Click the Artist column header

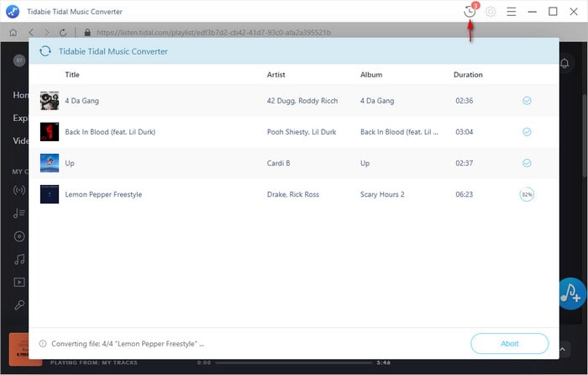tap(276, 75)
